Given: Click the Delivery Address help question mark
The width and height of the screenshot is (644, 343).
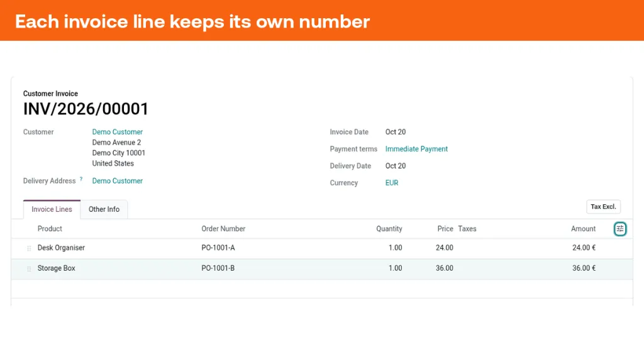Looking at the screenshot, I should pos(81,179).
